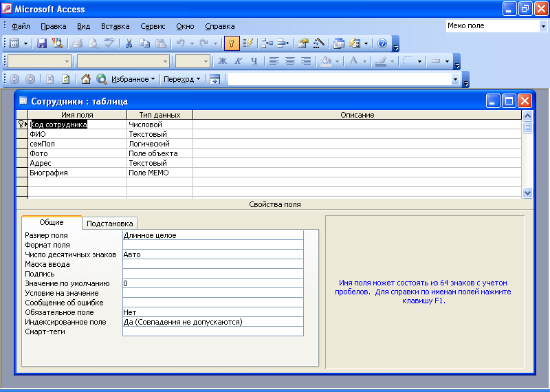Toggle align left
Screen dimensions: 550x392
(x=274, y=61)
